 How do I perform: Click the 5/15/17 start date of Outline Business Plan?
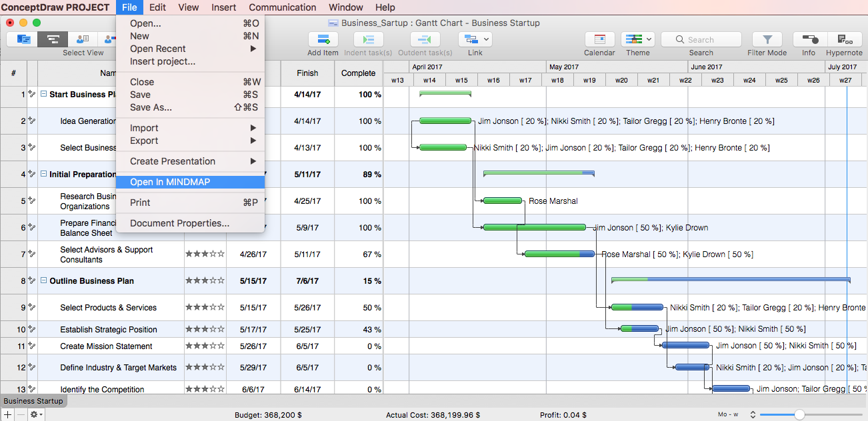coord(253,281)
